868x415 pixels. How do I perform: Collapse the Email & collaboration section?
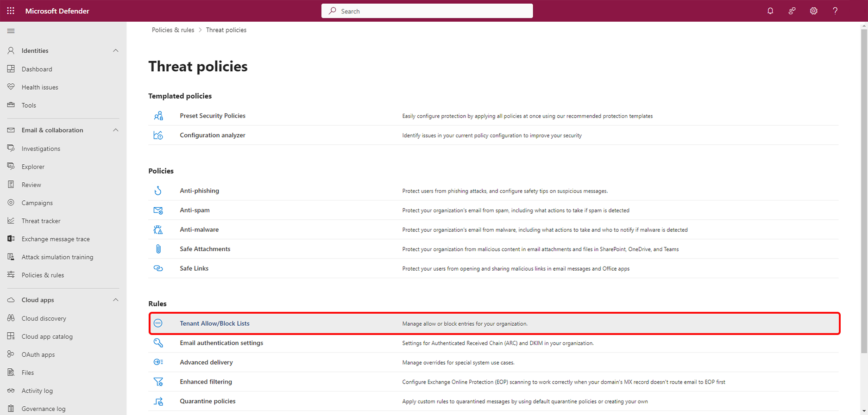[x=116, y=130]
